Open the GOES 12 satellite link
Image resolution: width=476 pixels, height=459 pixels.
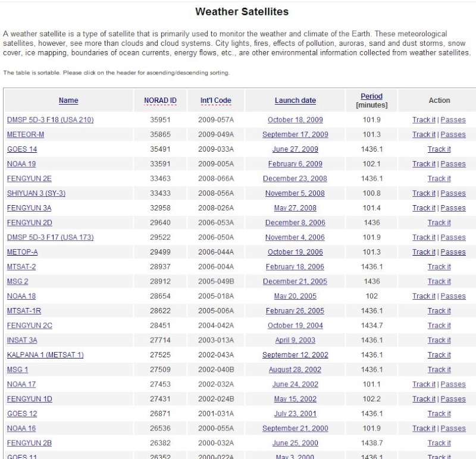point(22,414)
